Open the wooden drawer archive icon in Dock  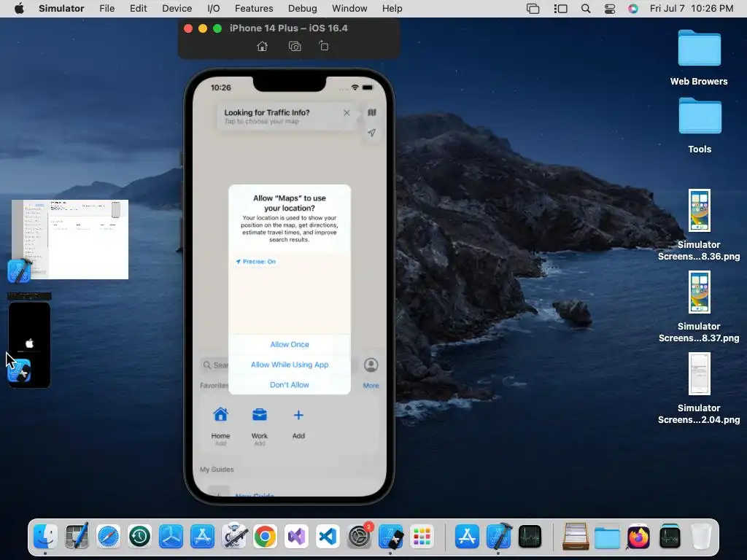(x=576, y=537)
